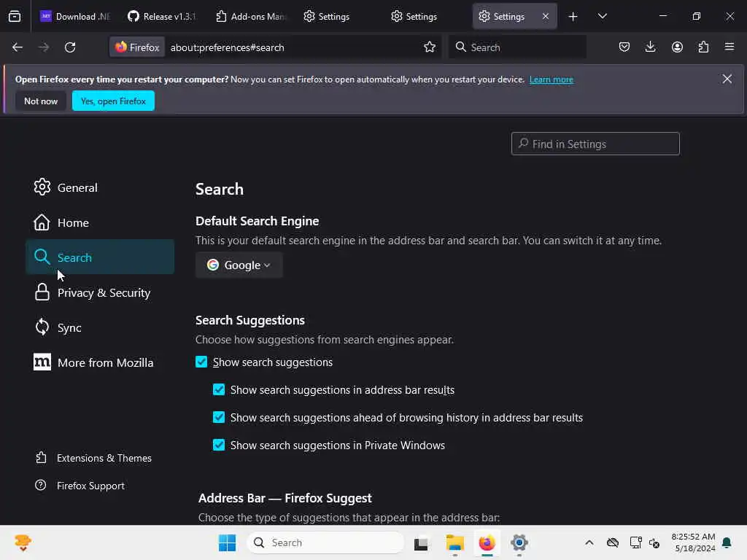Open Firefox Support link
Screen dimensions: 747x560
click(80, 485)
